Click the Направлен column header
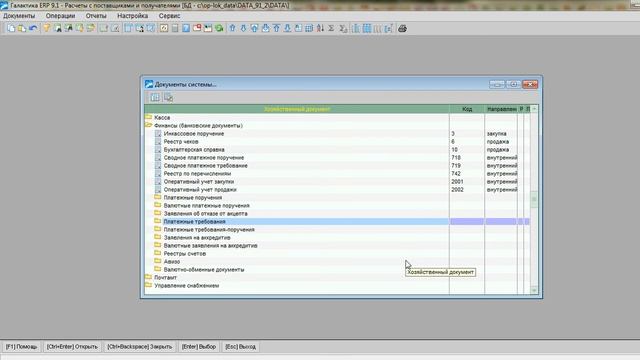640x360 pixels. pyautogui.click(x=501, y=109)
